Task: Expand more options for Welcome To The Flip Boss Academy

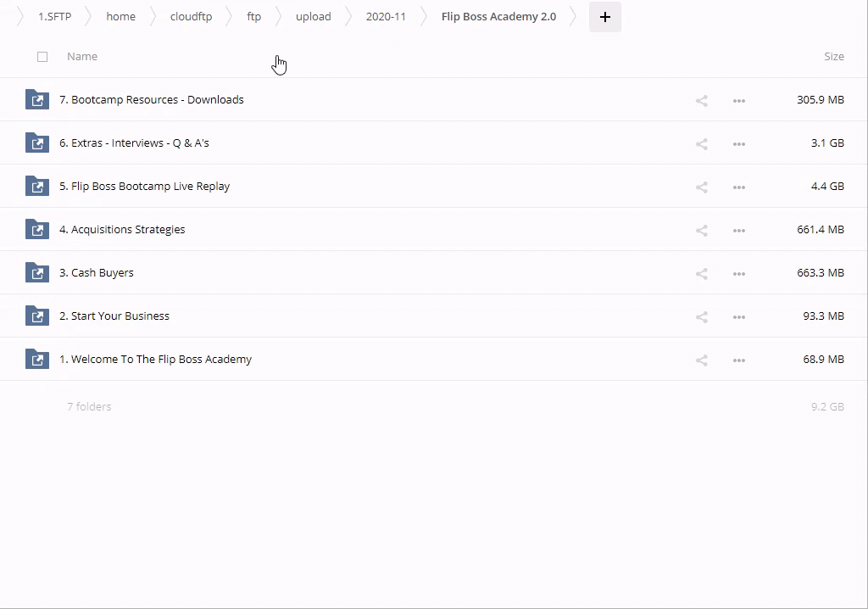Action: 738,360
